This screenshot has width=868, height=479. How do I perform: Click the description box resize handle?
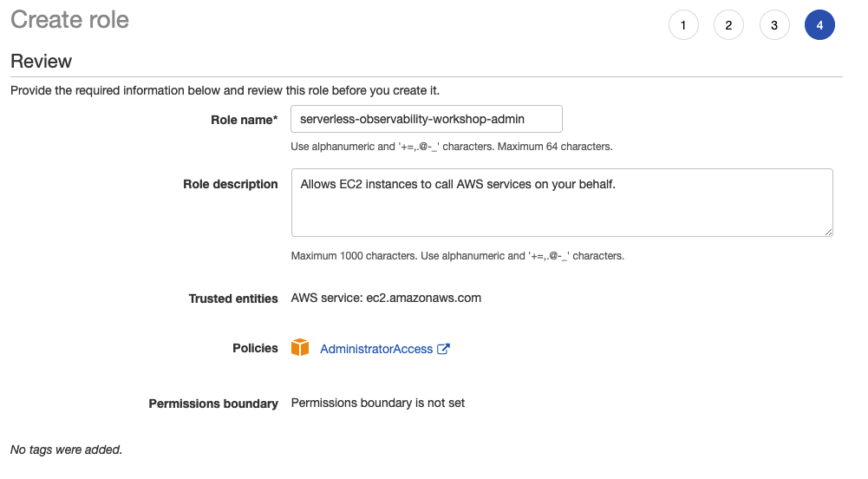click(x=828, y=232)
